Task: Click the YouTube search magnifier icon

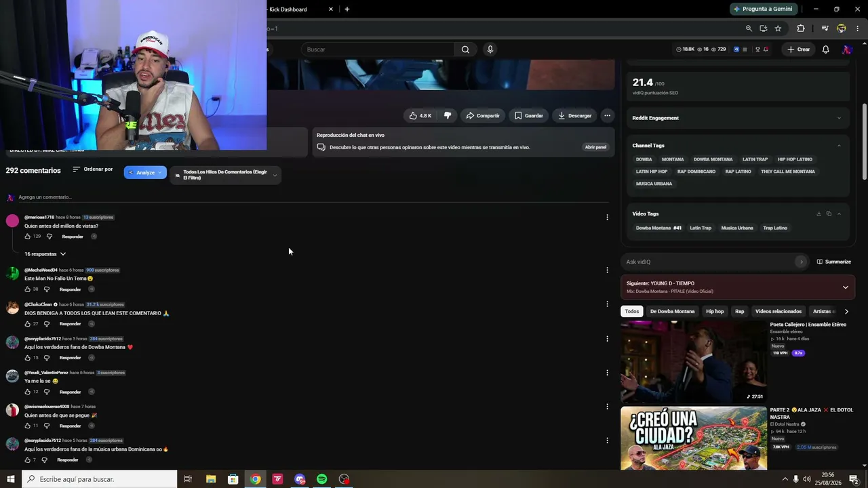Action: point(465,49)
